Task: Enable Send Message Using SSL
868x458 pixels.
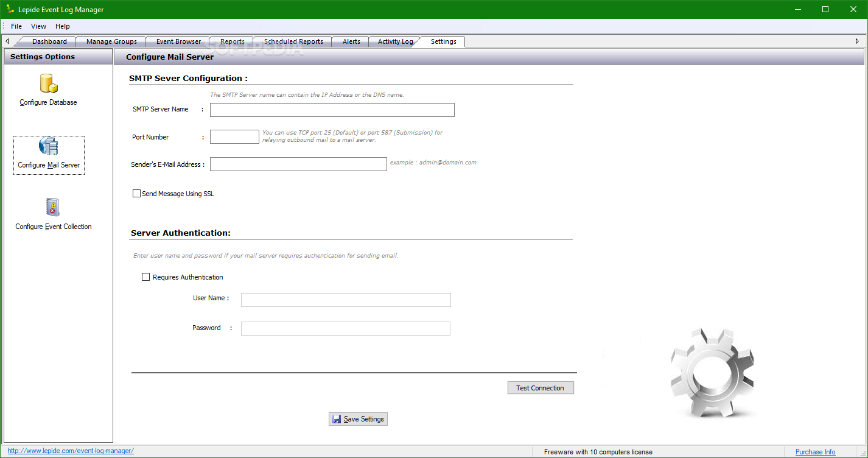Action: [x=136, y=194]
